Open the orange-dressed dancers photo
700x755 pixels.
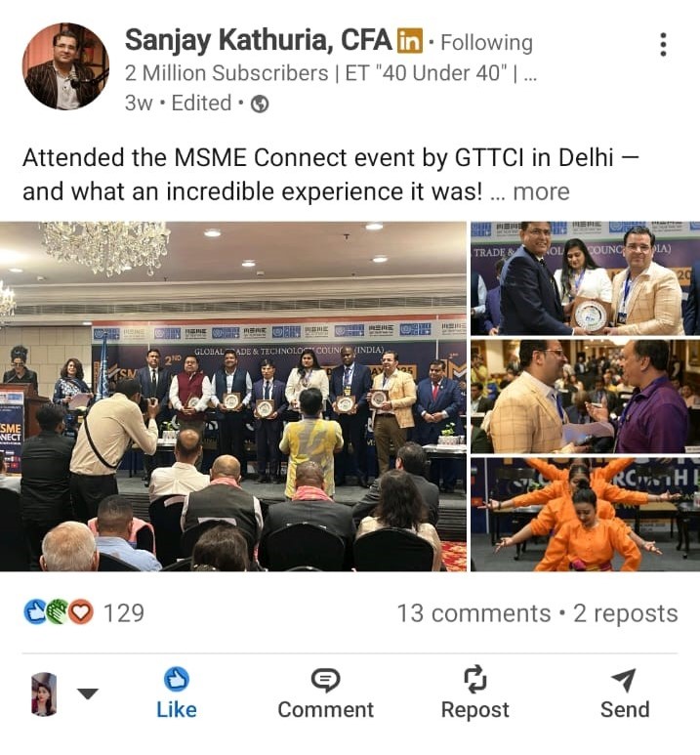tap(586, 515)
